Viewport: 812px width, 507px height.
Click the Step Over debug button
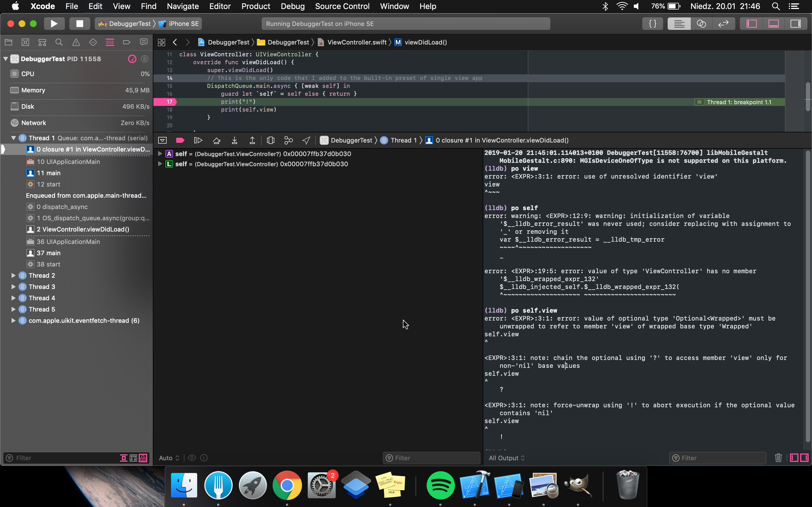coord(217,140)
